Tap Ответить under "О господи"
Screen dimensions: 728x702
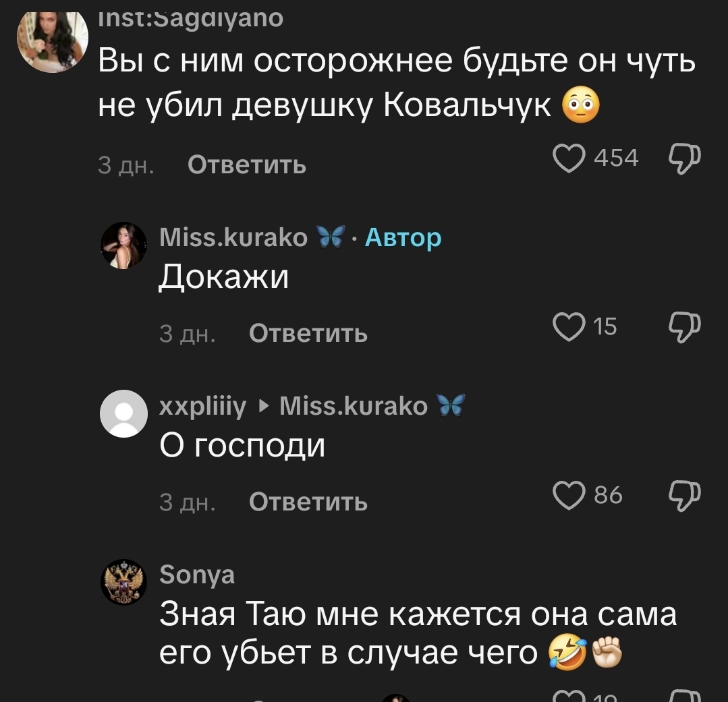click(x=308, y=502)
